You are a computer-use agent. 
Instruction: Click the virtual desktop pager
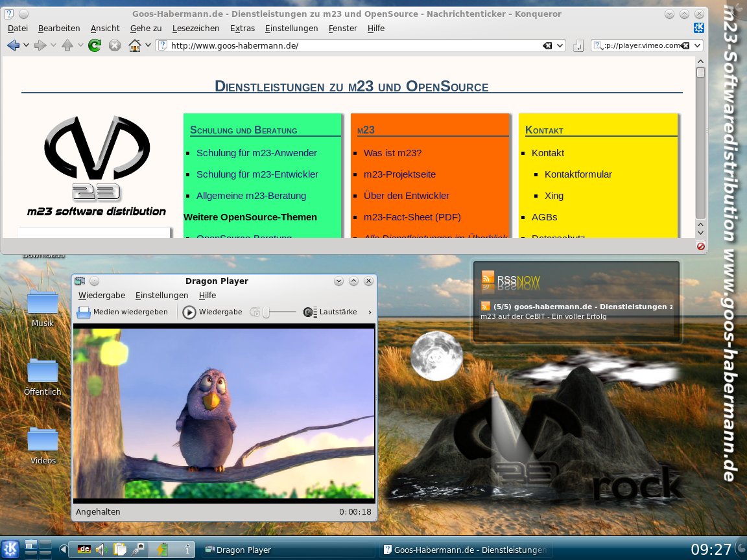pos(38,550)
